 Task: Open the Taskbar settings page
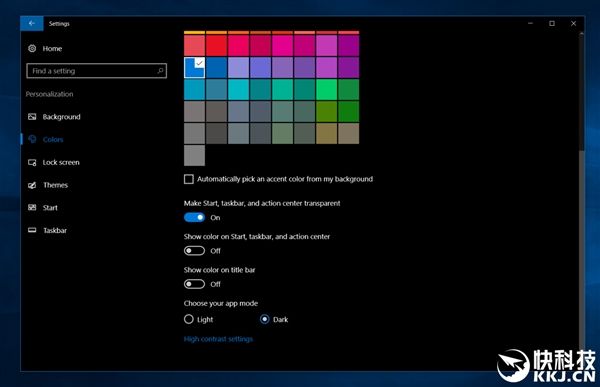click(x=55, y=230)
